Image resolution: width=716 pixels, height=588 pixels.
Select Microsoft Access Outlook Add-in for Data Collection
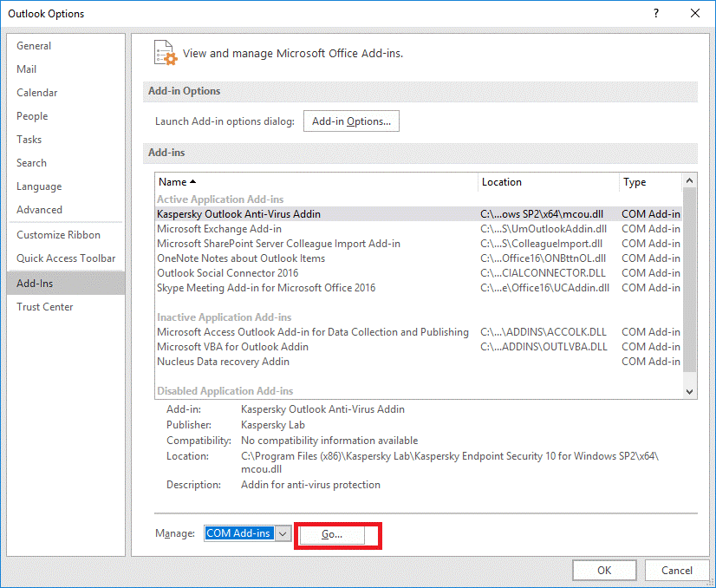(x=419, y=332)
